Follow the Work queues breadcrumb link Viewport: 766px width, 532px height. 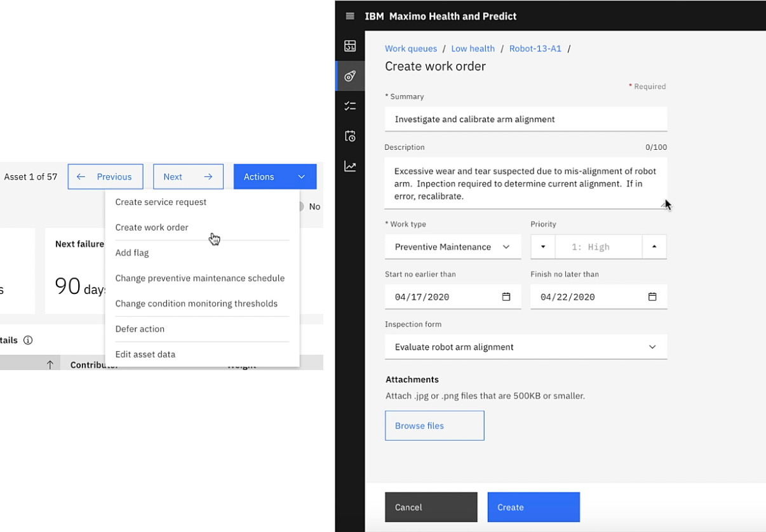tap(411, 49)
